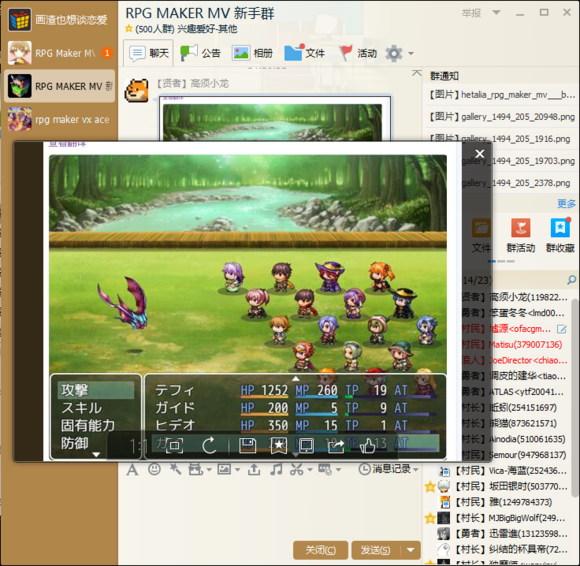Image resolution: width=580 pixels, height=566 pixels.
Task: Open the emoji smiley picker
Action: (154, 469)
